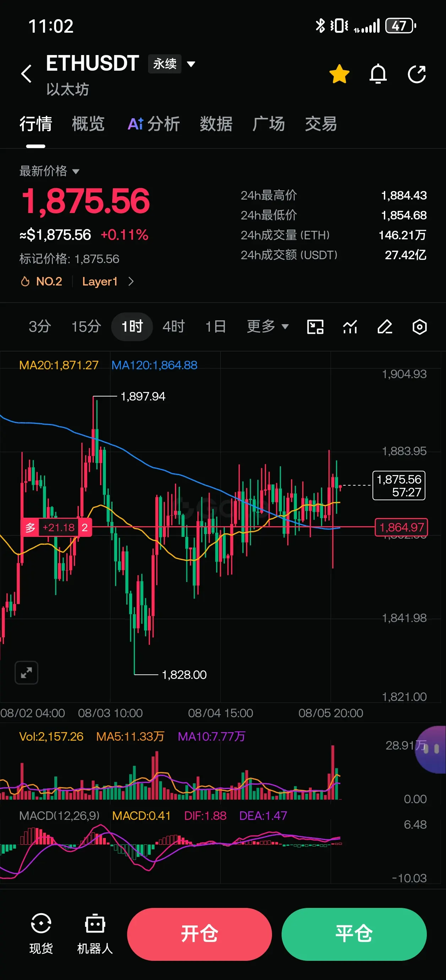
Task: Tap the 24h成交额 value 27.42亿
Action: [405, 255]
